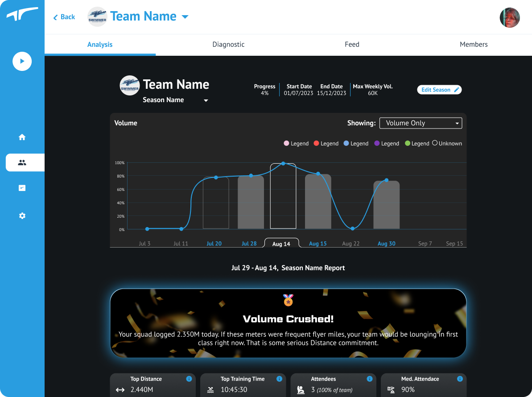Click the Aug 30 gray volume bar
Screen dimensions: 532x397
click(387, 205)
